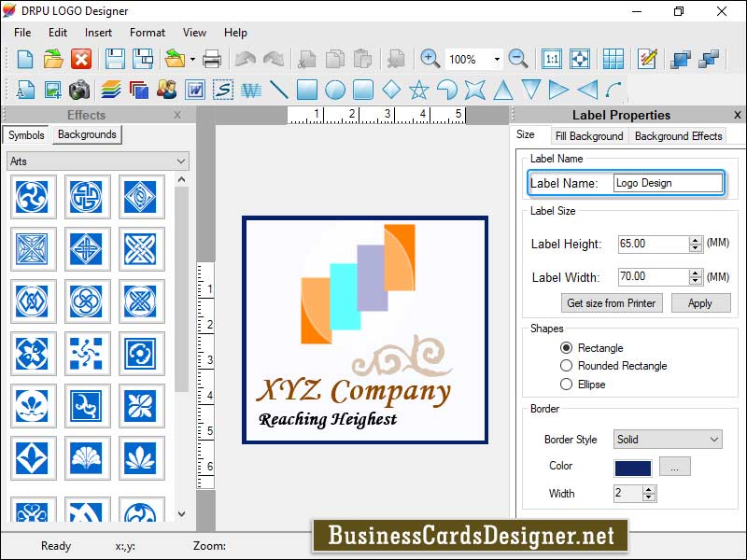The image size is (747, 560).
Task: Select the Ellipse border shape option
Action: tap(567, 384)
